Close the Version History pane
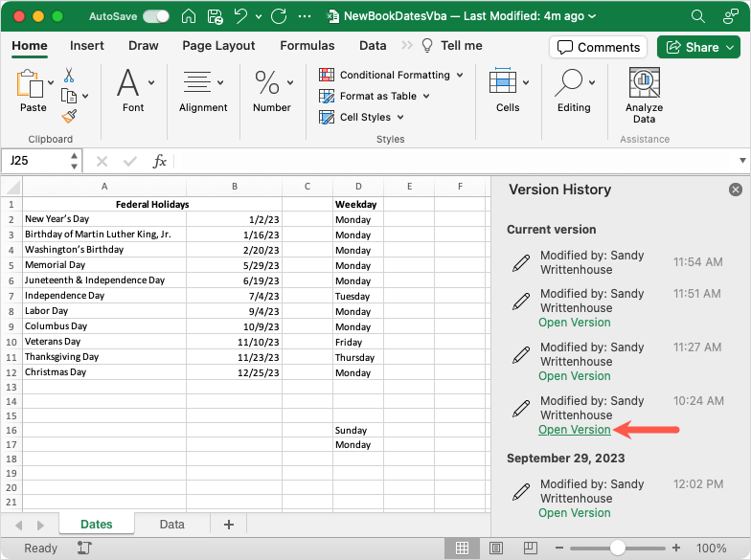The height and width of the screenshot is (560, 751). (735, 190)
